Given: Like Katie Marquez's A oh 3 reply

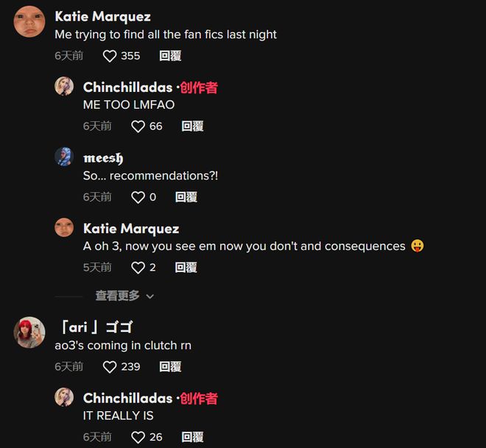Looking at the screenshot, I should (x=138, y=268).
